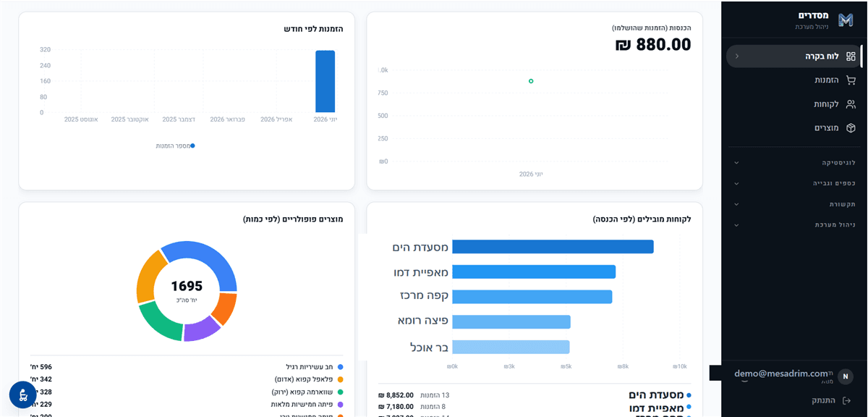This screenshot has height=417, width=868.
Task: Click the products box icon
Action: pyautogui.click(x=851, y=128)
